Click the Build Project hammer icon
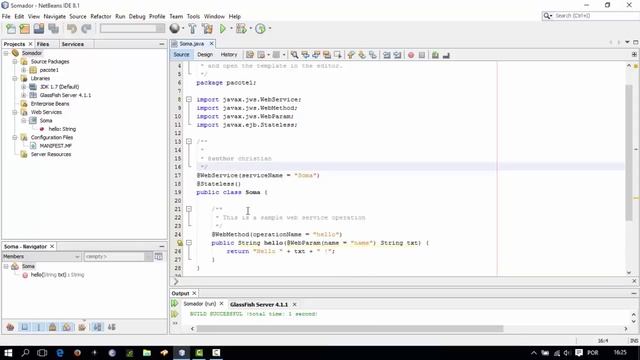Screen dimensions: 640x360 192,29
